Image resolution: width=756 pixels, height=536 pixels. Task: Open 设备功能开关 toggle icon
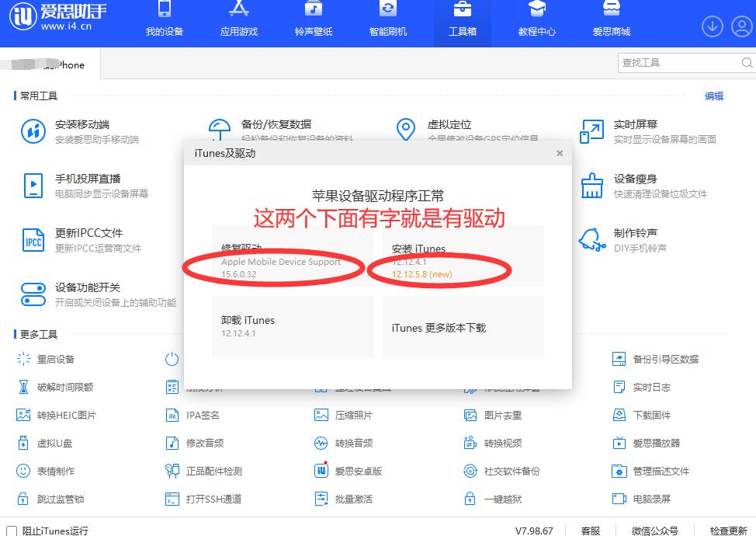click(x=33, y=294)
